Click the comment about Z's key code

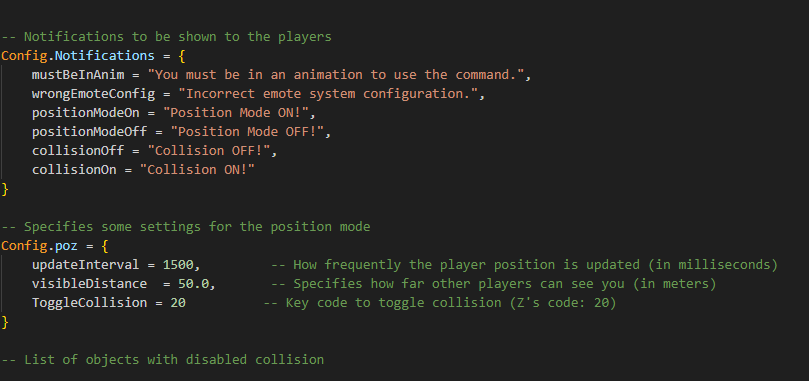440,303
